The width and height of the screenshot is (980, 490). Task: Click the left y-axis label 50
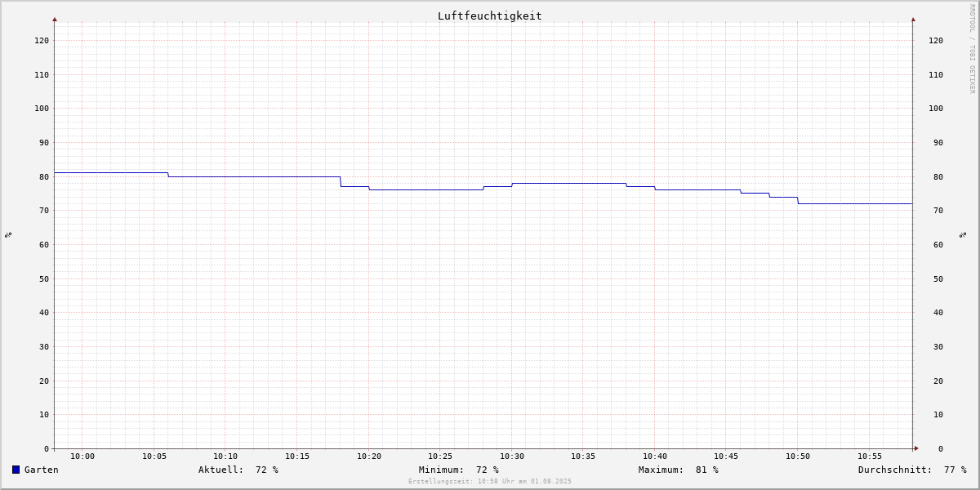click(44, 278)
